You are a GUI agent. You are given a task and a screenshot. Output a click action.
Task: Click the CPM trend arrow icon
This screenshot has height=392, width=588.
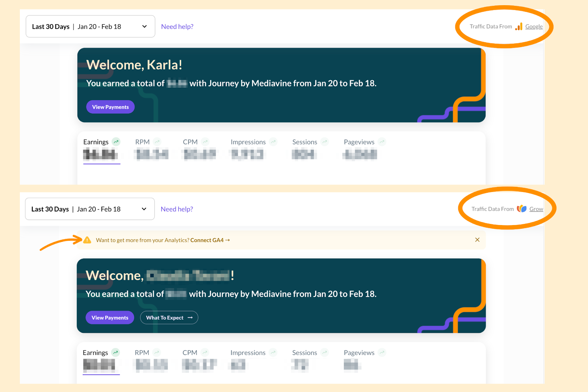(x=205, y=141)
